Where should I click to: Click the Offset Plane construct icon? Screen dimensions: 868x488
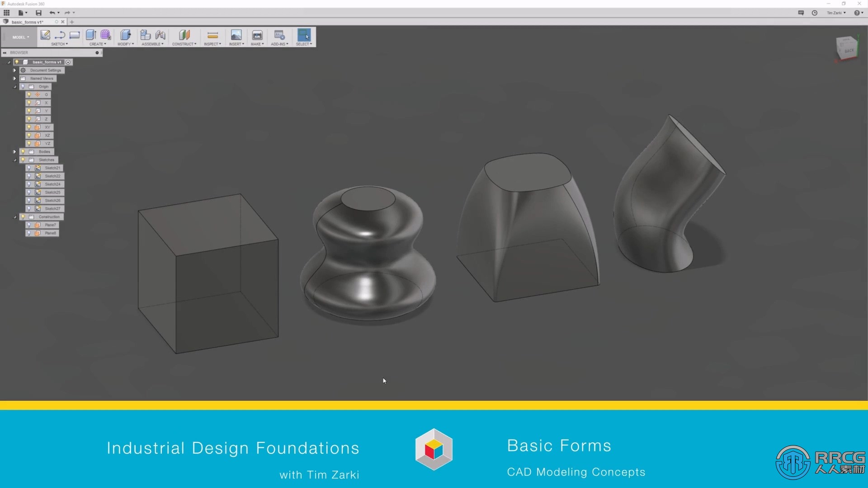click(184, 35)
